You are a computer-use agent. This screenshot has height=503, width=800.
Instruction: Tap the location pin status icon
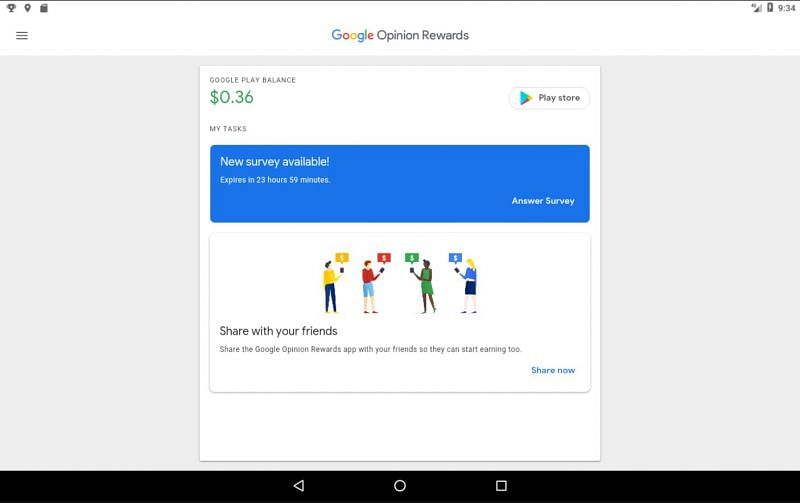(x=28, y=8)
